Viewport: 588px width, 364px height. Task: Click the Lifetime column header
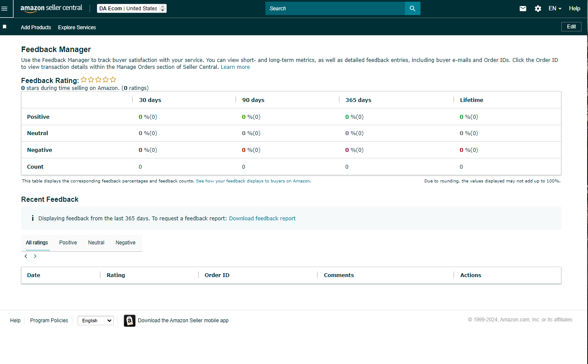click(x=472, y=100)
